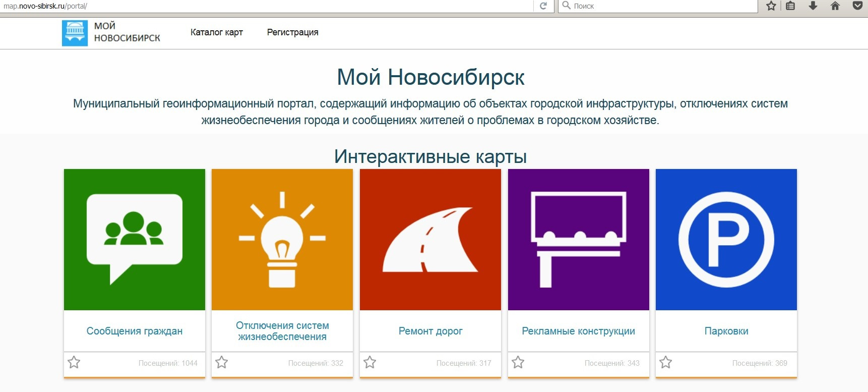Bookmark this page with the star icon
This screenshot has height=392, width=868.
(771, 6)
